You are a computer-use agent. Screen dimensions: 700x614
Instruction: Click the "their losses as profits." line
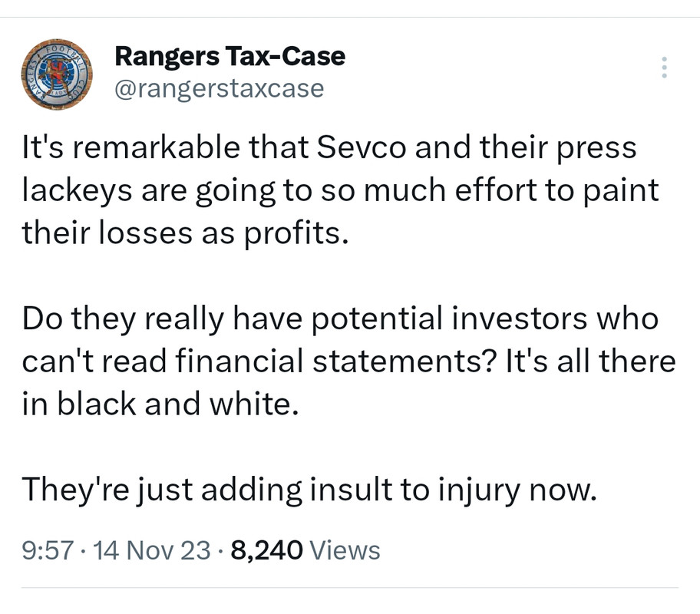pos(185,233)
